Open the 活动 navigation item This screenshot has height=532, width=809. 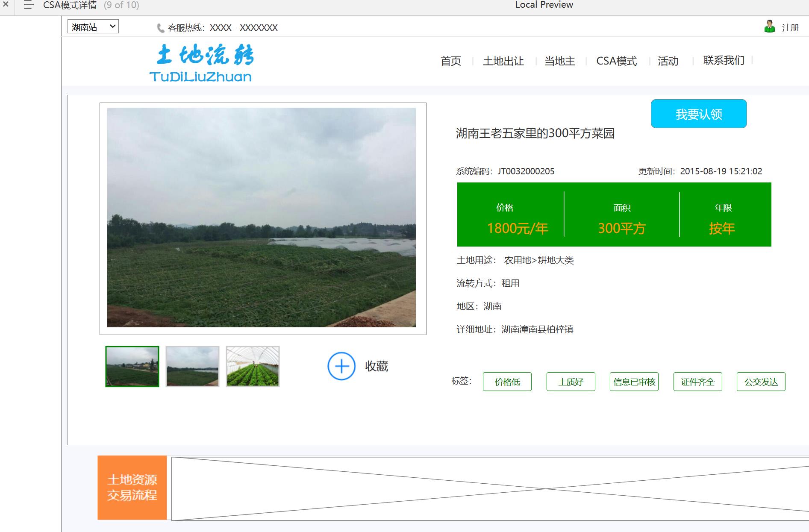[x=668, y=61]
